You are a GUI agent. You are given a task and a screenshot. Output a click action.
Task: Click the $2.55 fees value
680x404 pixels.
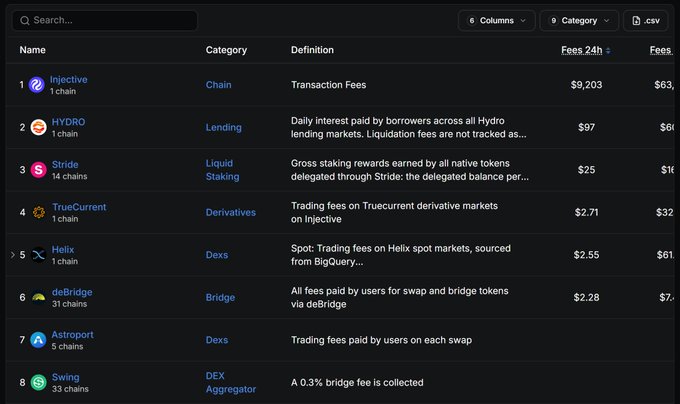click(x=586, y=254)
